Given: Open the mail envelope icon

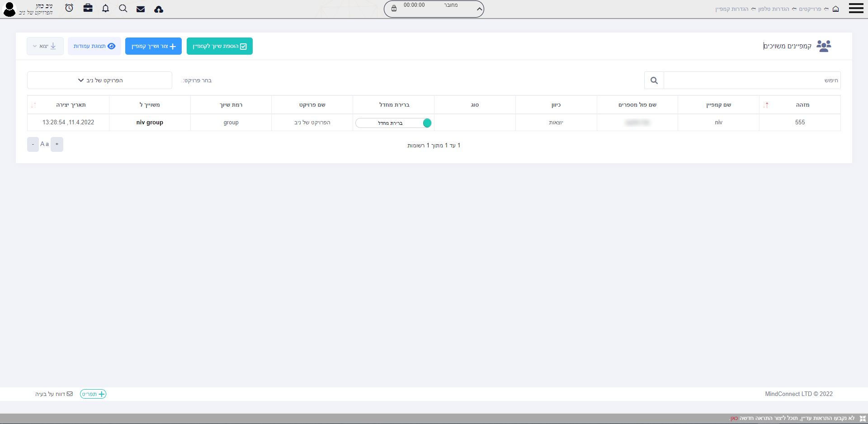Looking at the screenshot, I should click(x=141, y=9).
